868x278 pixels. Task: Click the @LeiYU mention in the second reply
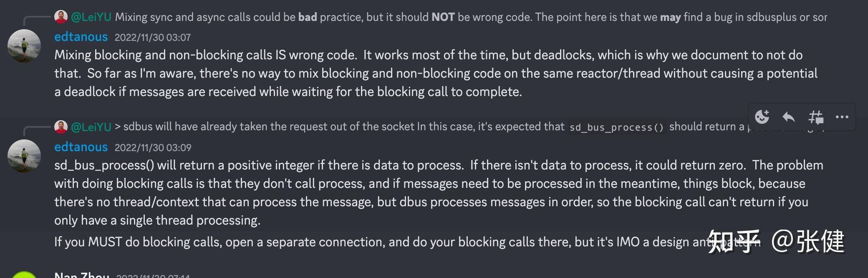click(91, 126)
